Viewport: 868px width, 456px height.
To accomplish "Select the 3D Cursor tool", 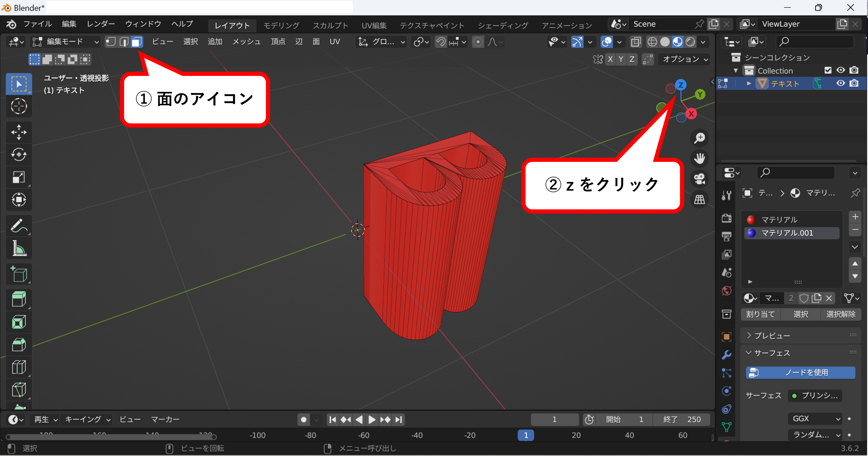I will pyautogui.click(x=19, y=106).
